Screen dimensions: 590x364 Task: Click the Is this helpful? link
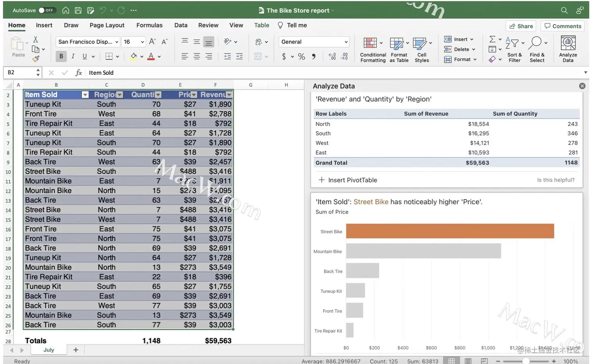[x=556, y=180]
